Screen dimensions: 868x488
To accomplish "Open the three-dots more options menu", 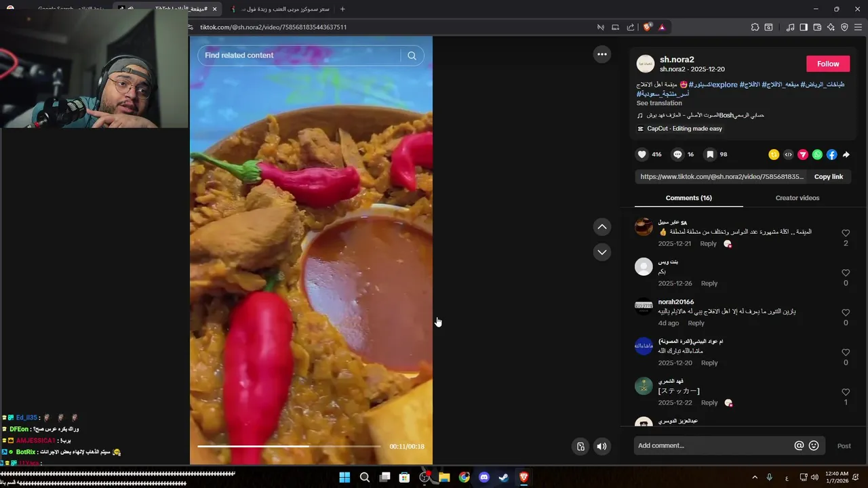I will [x=601, y=54].
